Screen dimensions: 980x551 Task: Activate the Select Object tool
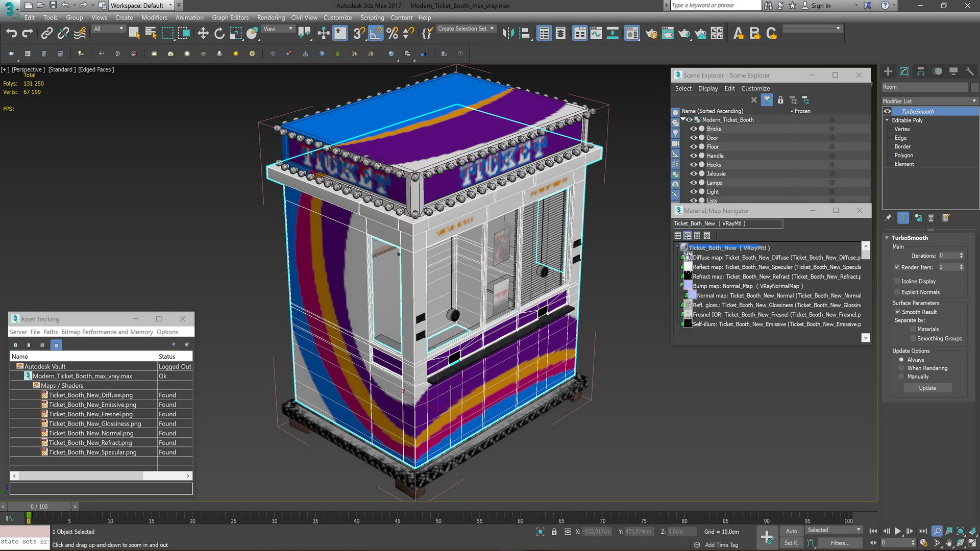(134, 34)
